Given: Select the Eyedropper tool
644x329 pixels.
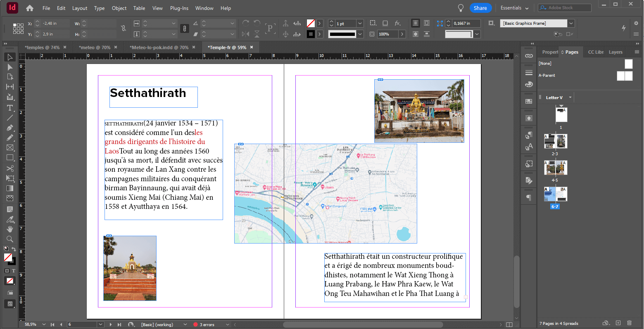Looking at the screenshot, I should coord(10,219).
